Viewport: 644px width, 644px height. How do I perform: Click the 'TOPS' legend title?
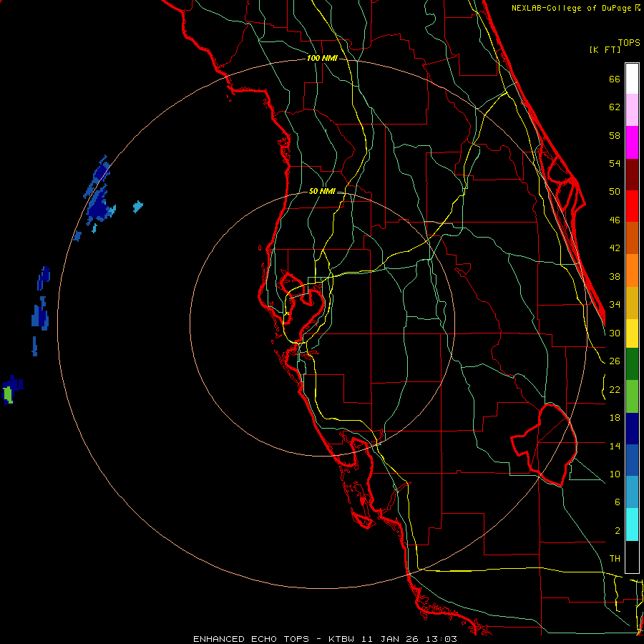pyautogui.click(x=629, y=43)
